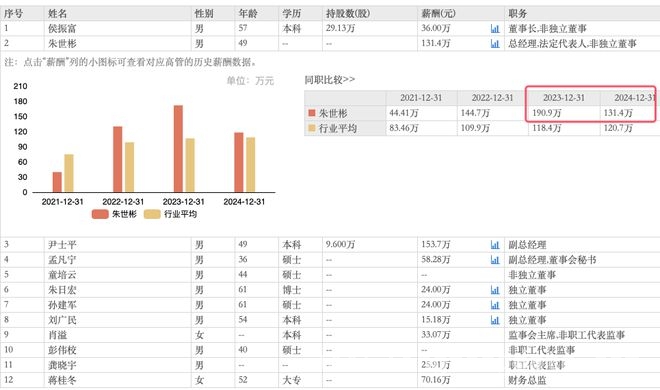Click salary value 15.18万
This screenshot has height=390, width=660.
coord(436,320)
